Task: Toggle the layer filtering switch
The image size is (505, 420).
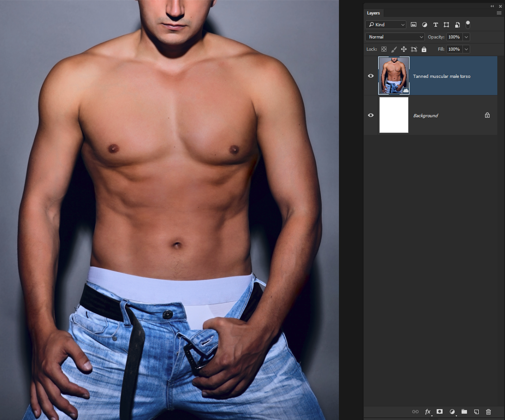Action: tap(468, 24)
